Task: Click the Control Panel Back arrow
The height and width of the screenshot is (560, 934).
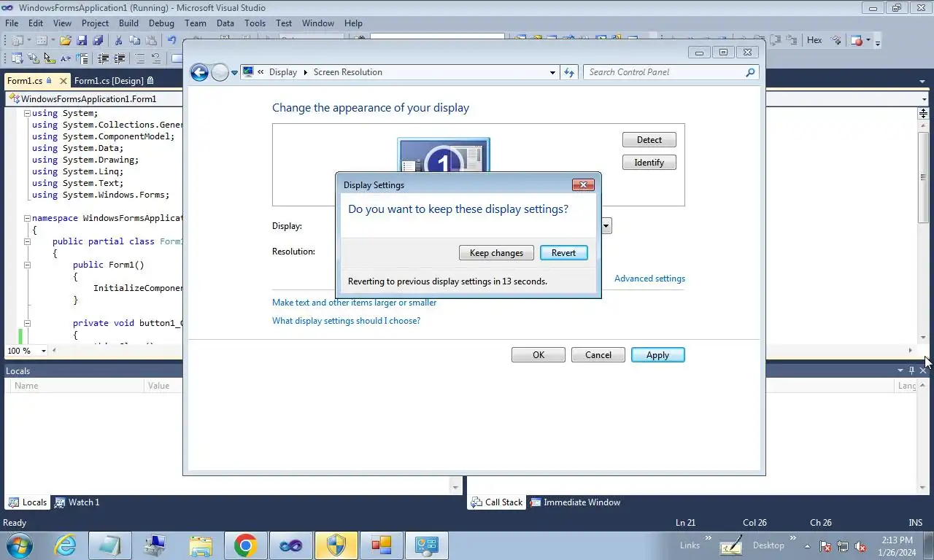Action: pos(199,72)
